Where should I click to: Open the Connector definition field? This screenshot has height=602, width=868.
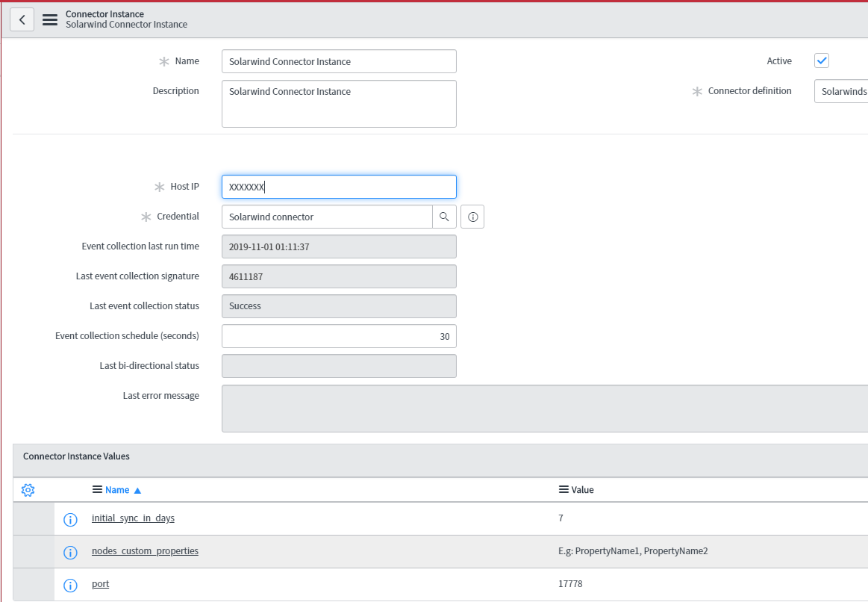841,91
